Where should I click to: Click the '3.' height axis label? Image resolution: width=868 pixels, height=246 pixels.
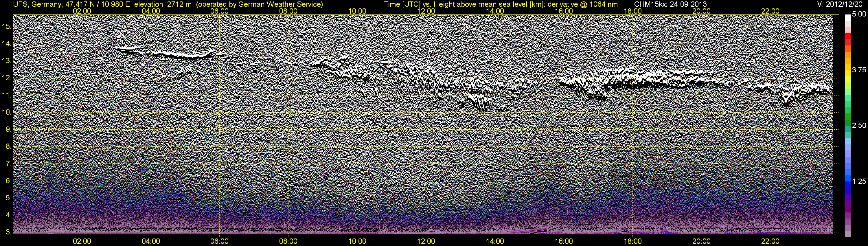click(x=8, y=232)
